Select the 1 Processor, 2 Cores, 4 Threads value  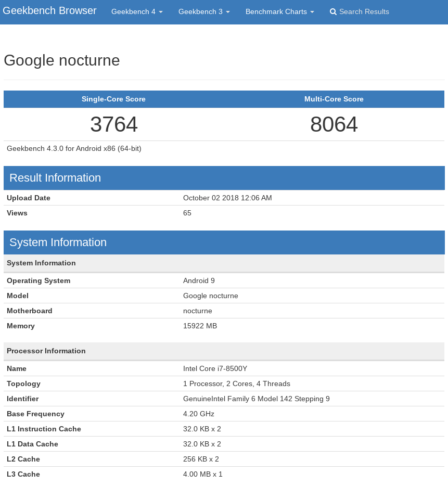tap(237, 383)
